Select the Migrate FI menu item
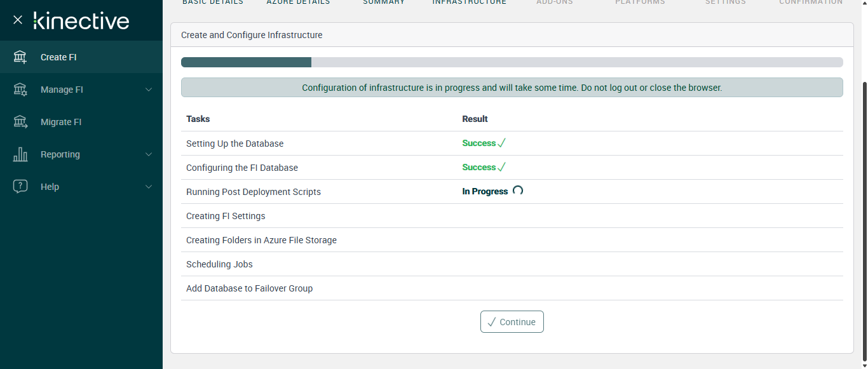The image size is (868, 369). coord(61,122)
